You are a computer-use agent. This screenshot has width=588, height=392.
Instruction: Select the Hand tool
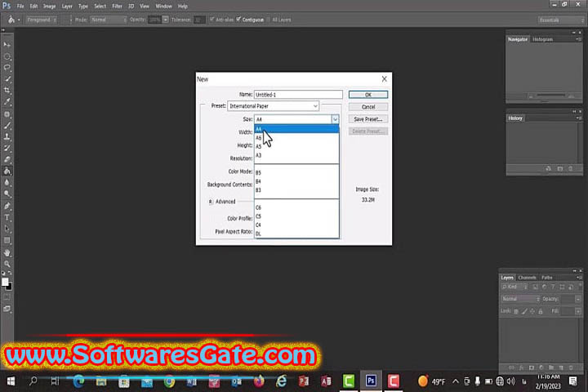pos(7,252)
